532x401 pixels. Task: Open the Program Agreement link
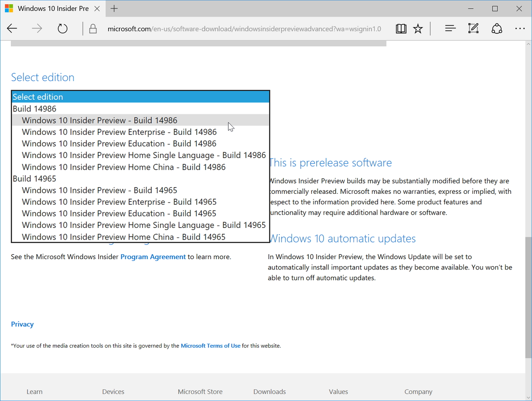(x=153, y=257)
